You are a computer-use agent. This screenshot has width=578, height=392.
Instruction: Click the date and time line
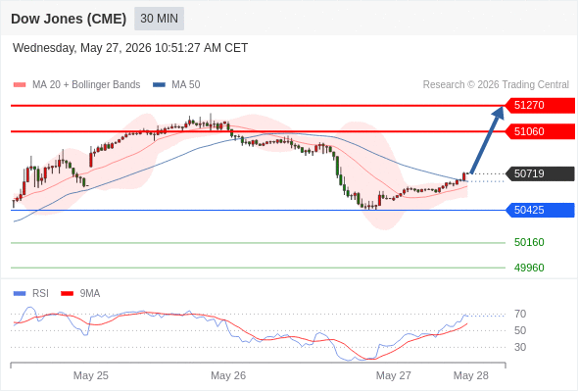(x=130, y=48)
